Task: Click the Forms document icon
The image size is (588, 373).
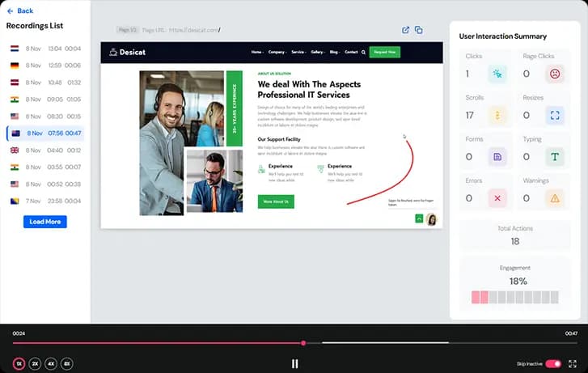Action: point(497,156)
